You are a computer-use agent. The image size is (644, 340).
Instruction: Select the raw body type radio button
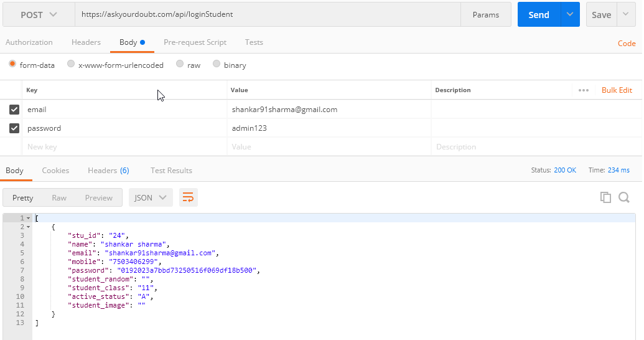(x=179, y=64)
